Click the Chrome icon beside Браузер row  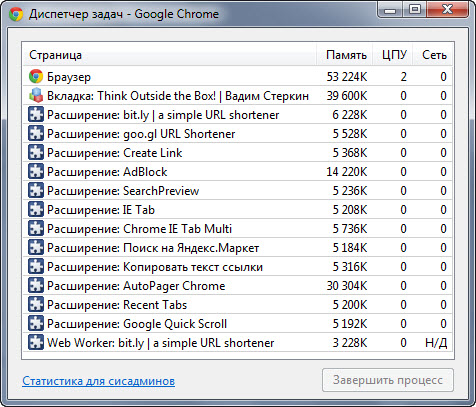pos(36,77)
